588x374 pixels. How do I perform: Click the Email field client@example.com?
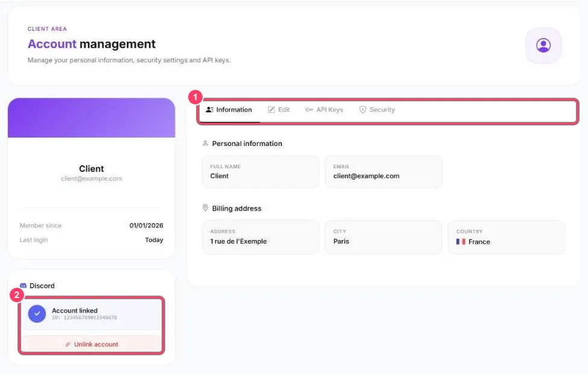[383, 172]
